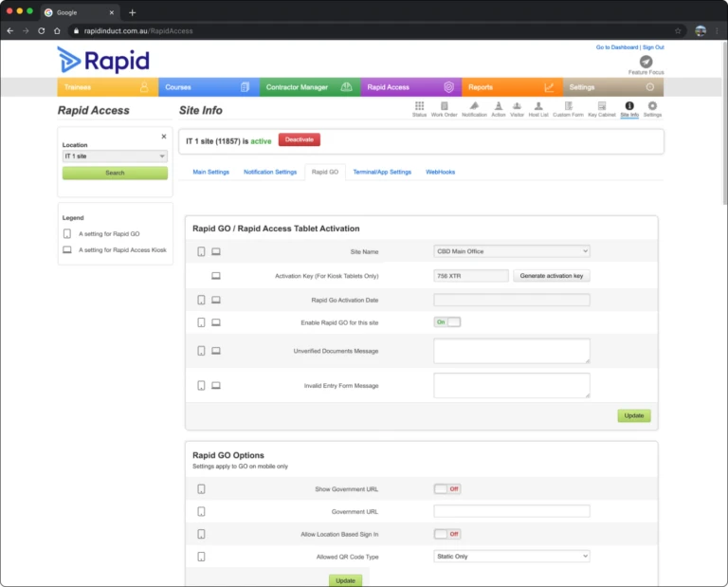The height and width of the screenshot is (587, 728).
Task: Click the mobile icon in Show Government URL row
Action: 201,489
